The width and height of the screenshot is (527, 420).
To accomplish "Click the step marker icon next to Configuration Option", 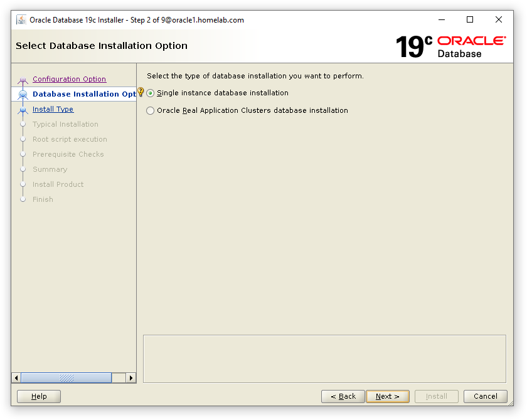I will coord(24,79).
